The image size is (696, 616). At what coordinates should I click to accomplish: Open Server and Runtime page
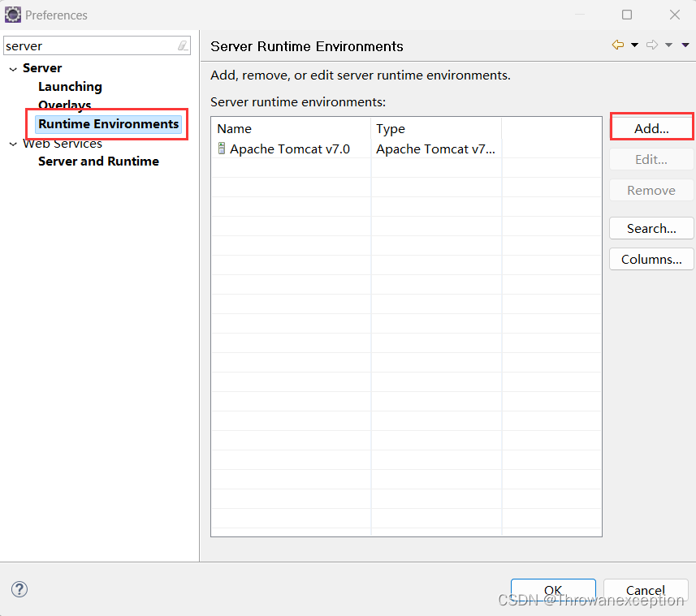coord(98,161)
